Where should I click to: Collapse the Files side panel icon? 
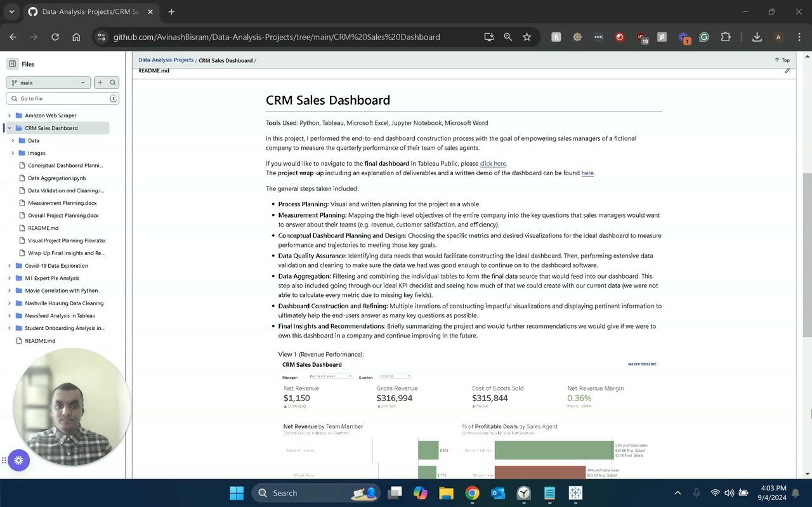13,63
